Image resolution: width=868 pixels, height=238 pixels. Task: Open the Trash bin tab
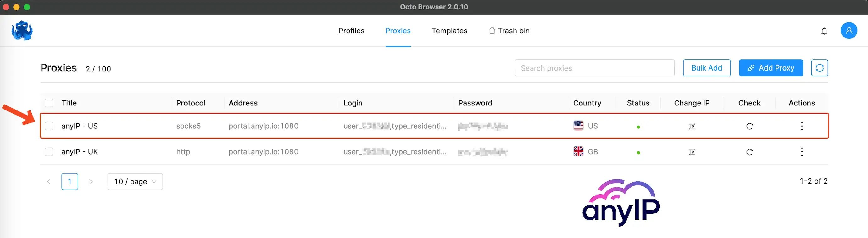tap(509, 31)
